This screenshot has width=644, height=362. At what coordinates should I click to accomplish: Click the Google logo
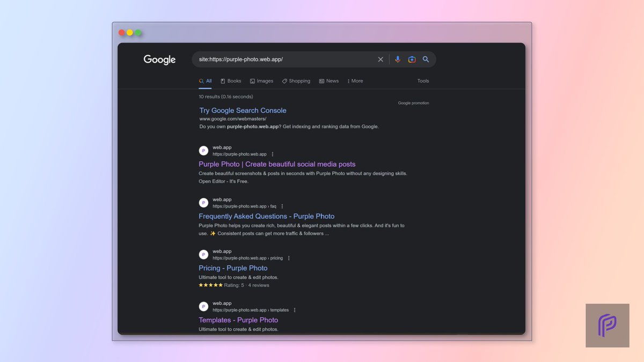(159, 60)
